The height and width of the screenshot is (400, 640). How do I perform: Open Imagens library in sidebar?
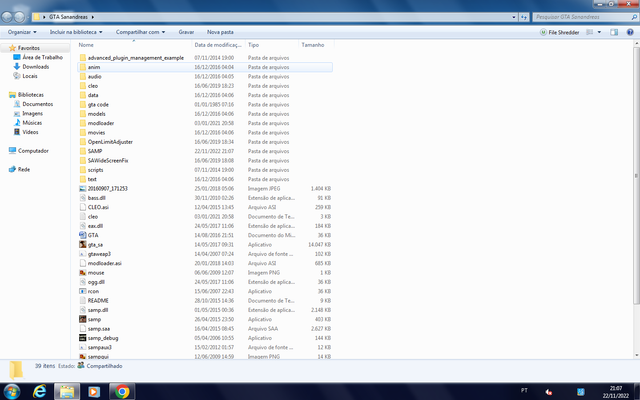click(x=28, y=113)
